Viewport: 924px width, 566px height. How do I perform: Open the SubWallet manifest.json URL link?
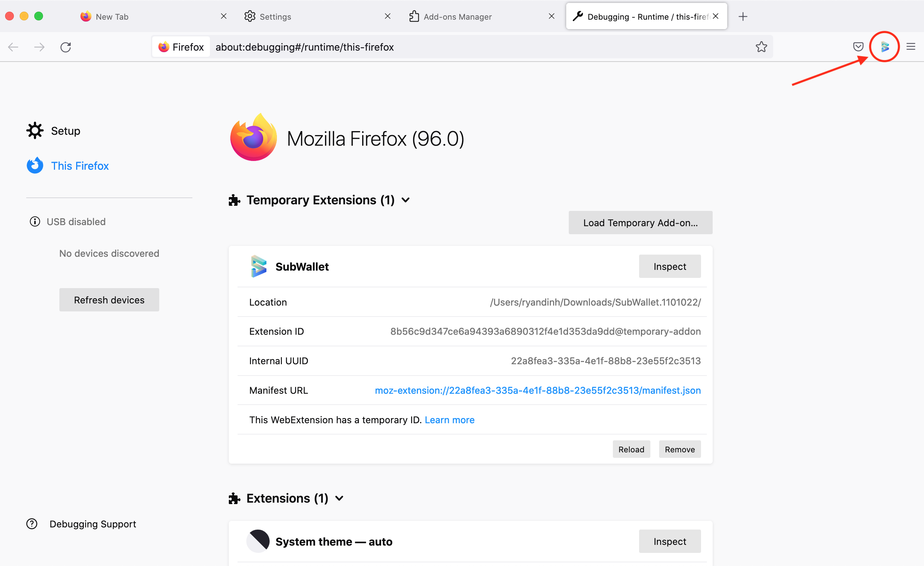point(538,390)
